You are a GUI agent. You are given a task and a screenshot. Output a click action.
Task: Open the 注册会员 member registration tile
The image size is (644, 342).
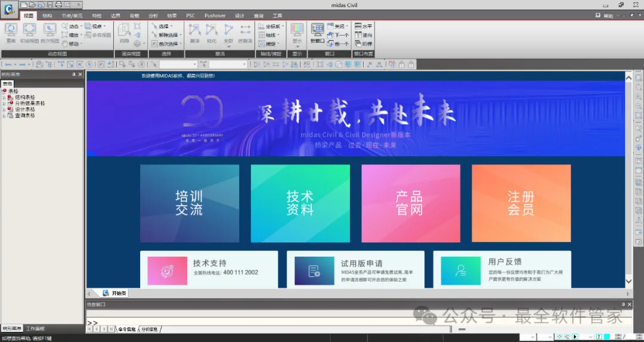coord(521,203)
